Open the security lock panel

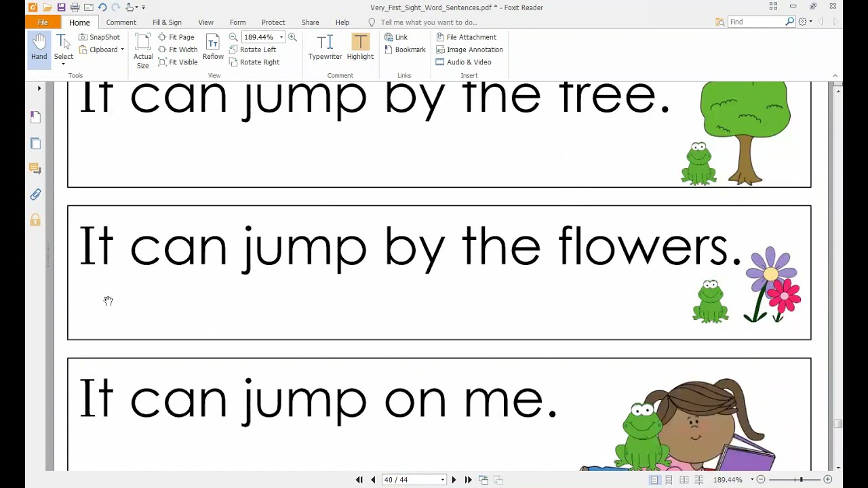pos(35,220)
